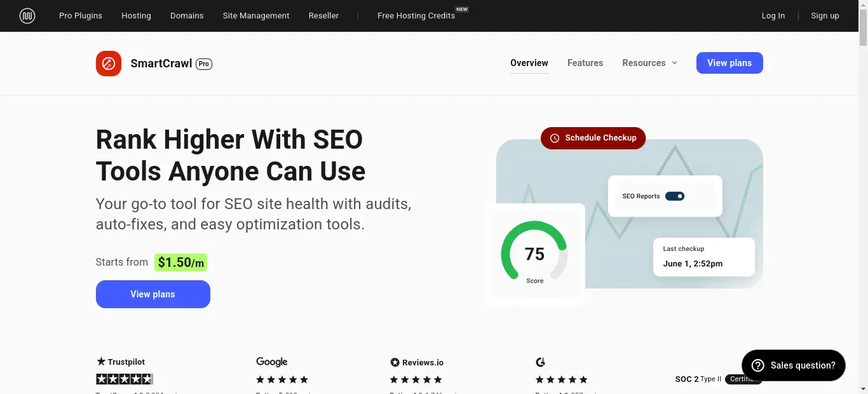The height and width of the screenshot is (394, 868).
Task: Open the Trustpilot logo
Action: tap(121, 362)
